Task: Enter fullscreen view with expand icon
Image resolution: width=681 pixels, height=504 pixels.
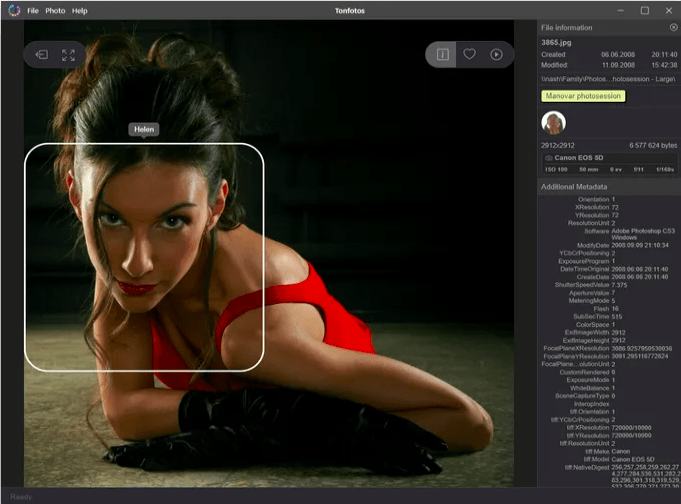Action: coord(69,55)
